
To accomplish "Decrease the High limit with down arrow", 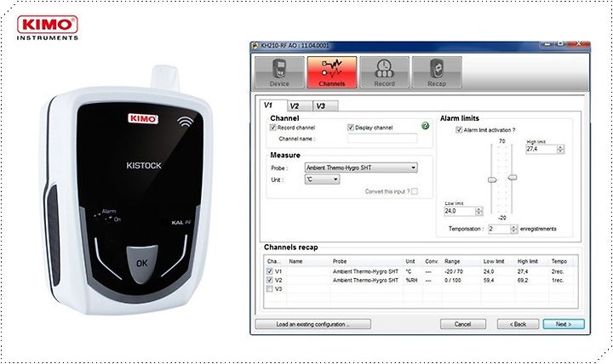I will pyautogui.click(x=560, y=151).
